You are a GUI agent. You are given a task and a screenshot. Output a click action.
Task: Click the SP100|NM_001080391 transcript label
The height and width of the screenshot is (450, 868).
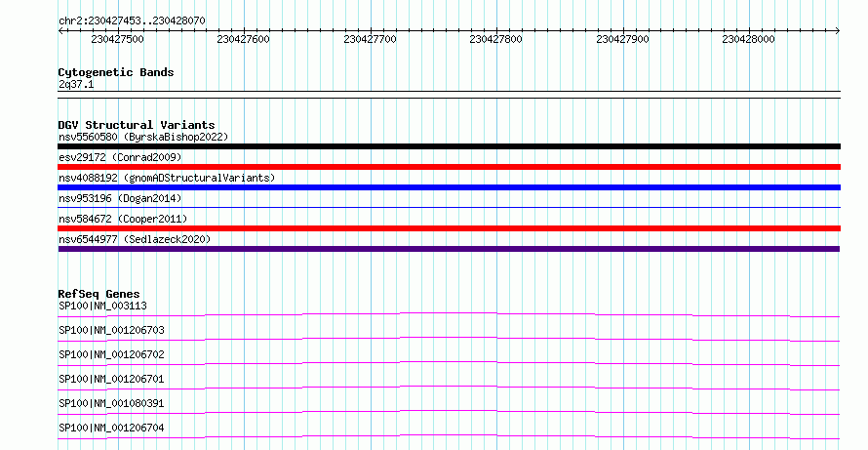tap(111, 403)
